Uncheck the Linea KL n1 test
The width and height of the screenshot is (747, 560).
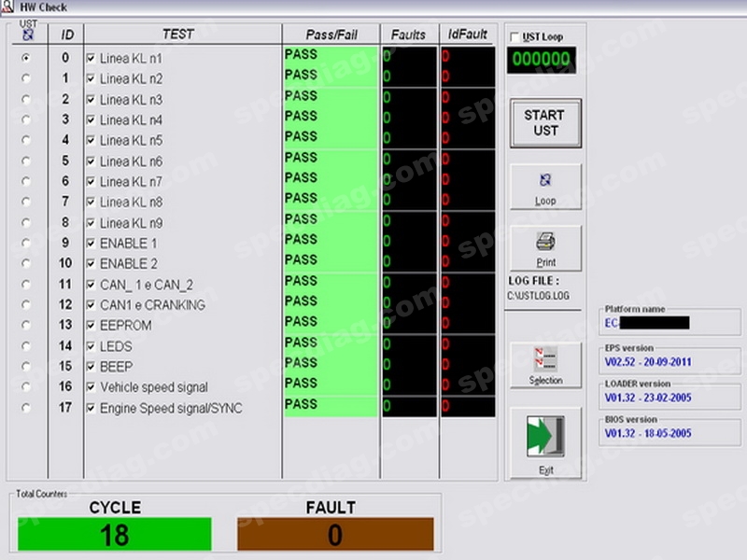pyautogui.click(x=91, y=59)
